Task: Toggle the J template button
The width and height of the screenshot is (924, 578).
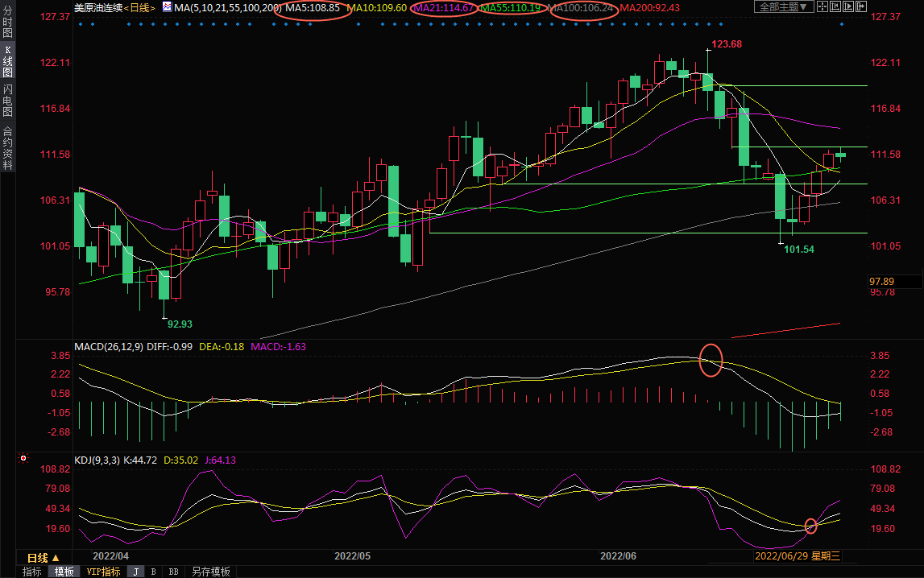Action: (135, 572)
